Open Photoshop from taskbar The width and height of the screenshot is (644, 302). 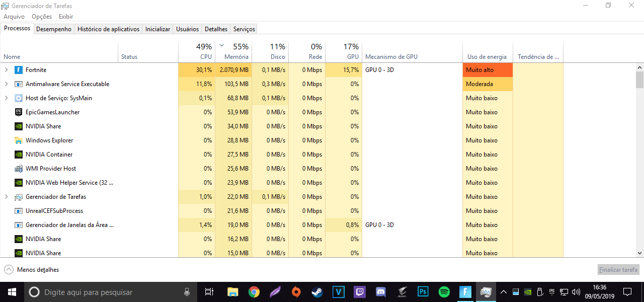[423, 292]
